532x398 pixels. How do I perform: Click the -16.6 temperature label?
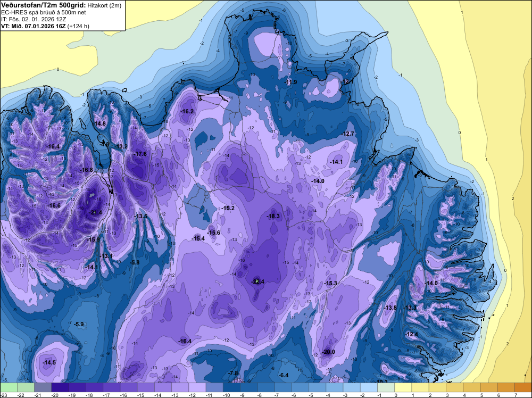tap(54, 205)
